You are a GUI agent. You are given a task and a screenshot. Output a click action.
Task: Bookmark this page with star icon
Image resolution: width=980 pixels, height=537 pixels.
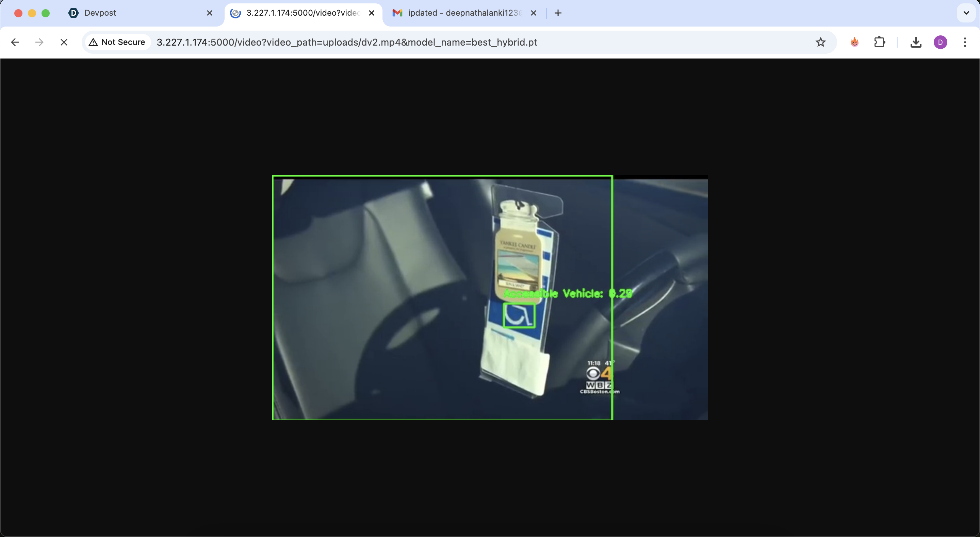tap(821, 42)
